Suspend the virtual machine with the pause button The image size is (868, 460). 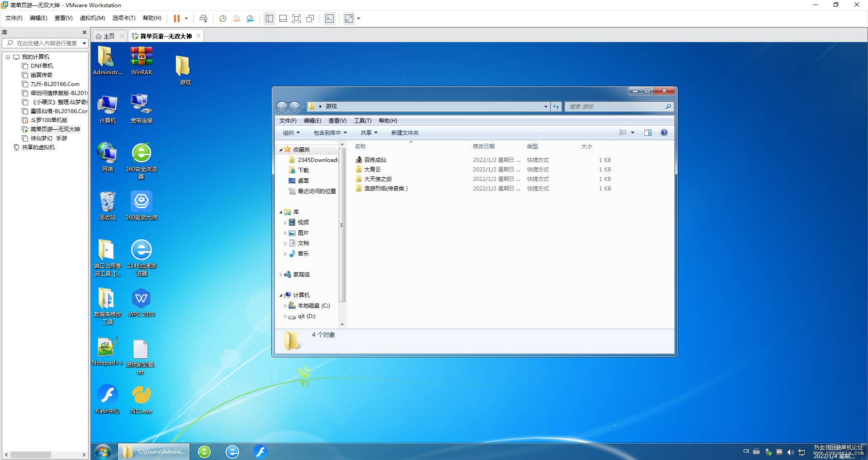pos(177,19)
